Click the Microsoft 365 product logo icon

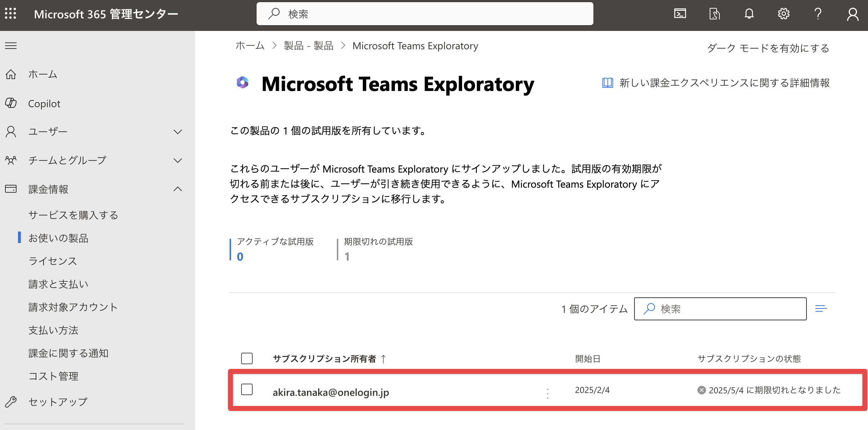(x=243, y=82)
